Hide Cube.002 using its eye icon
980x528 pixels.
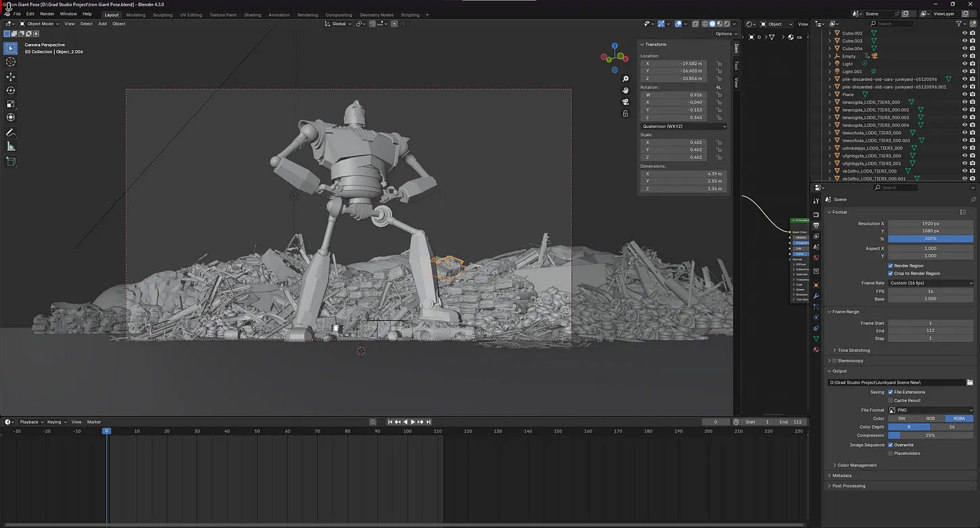964,33
